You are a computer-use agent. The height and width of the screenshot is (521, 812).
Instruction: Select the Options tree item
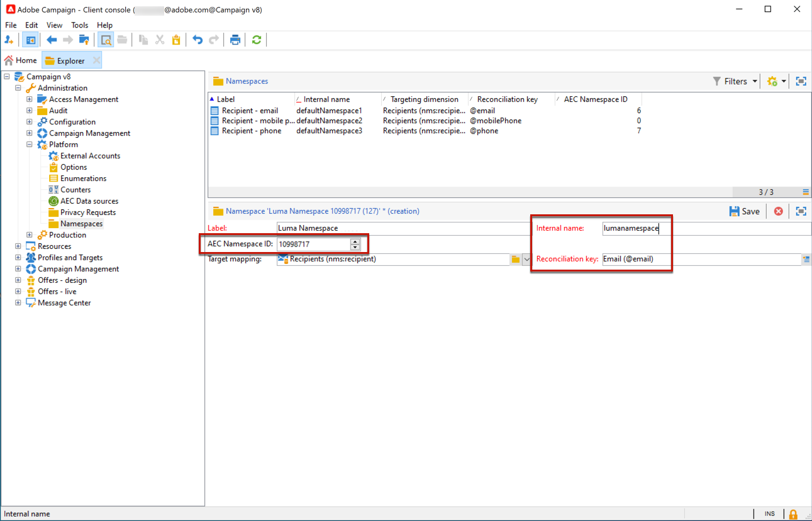click(x=74, y=167)
